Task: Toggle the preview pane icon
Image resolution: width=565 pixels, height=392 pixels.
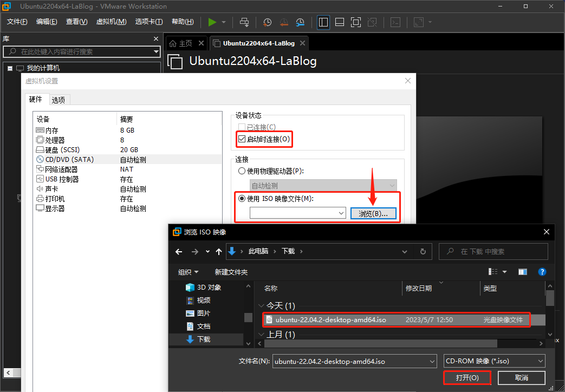Action: pyautogui.click(x=523, y=272)
